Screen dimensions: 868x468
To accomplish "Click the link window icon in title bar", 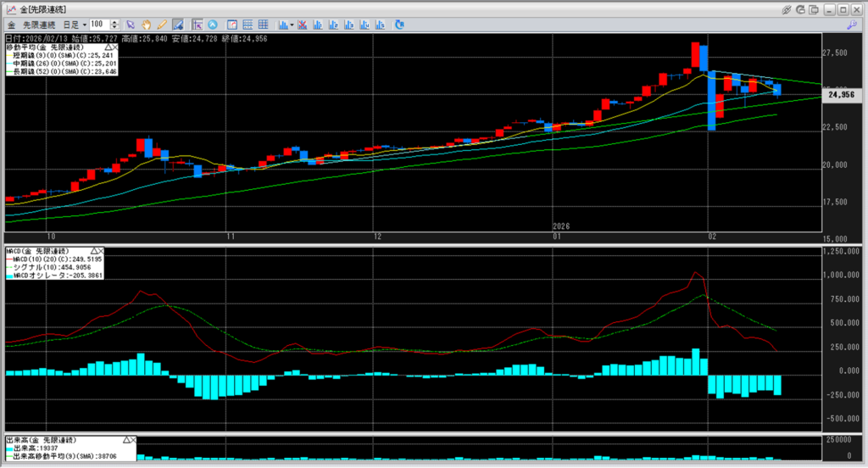I will [x=787, y=9].
